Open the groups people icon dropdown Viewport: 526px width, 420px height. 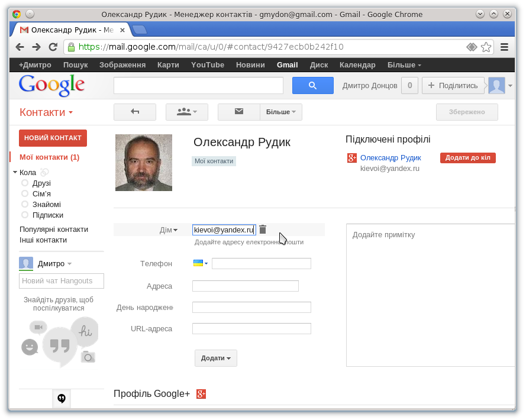pos(187,112)
